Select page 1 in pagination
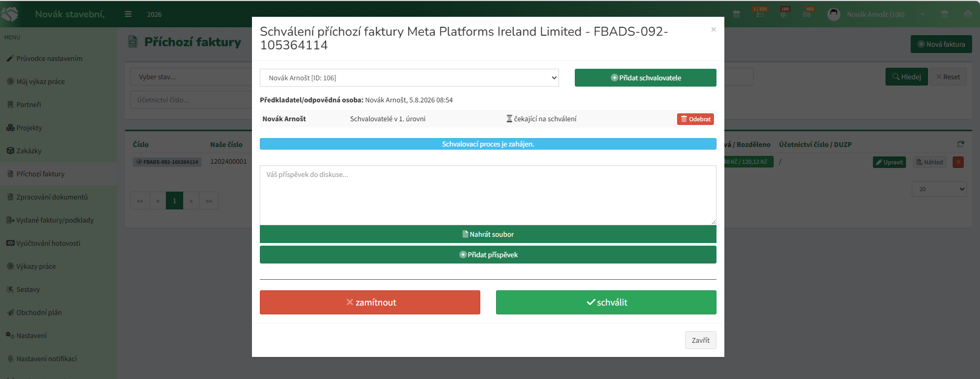980x379 pixels. 174,201
